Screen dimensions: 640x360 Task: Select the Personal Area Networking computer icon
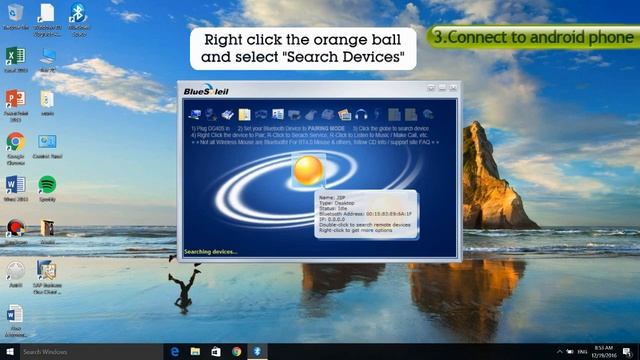click(x=195, y=115)
